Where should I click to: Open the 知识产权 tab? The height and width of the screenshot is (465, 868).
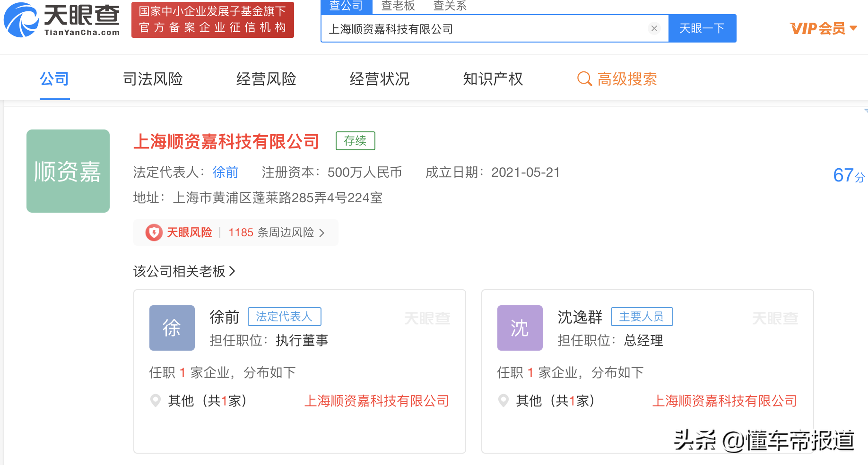pyautogui.click(x=493, y=79)
